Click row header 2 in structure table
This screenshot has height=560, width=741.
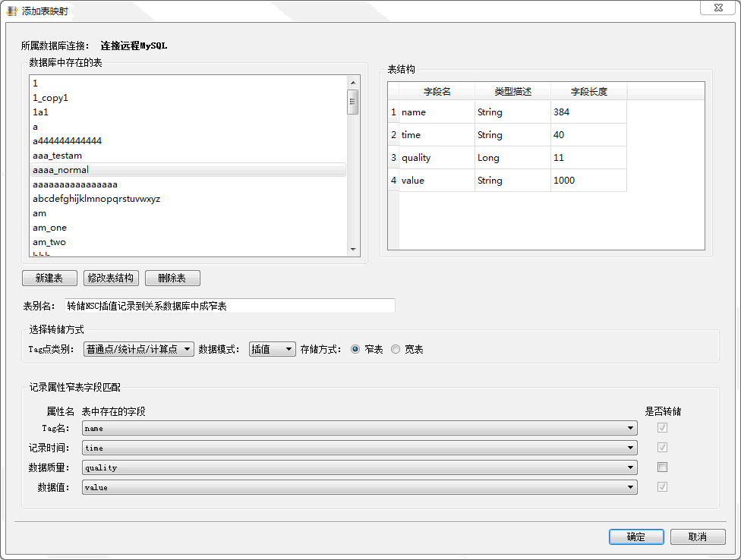tap(393, 135)
